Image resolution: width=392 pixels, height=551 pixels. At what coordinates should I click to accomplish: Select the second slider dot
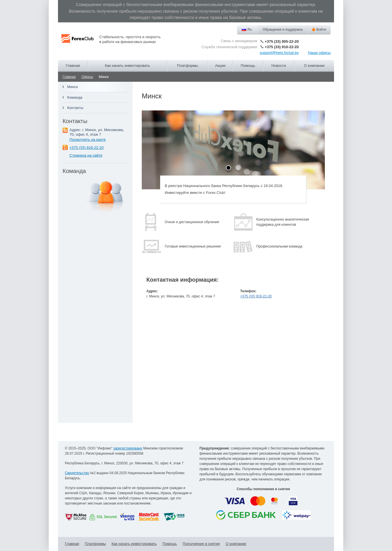point(238,168)
